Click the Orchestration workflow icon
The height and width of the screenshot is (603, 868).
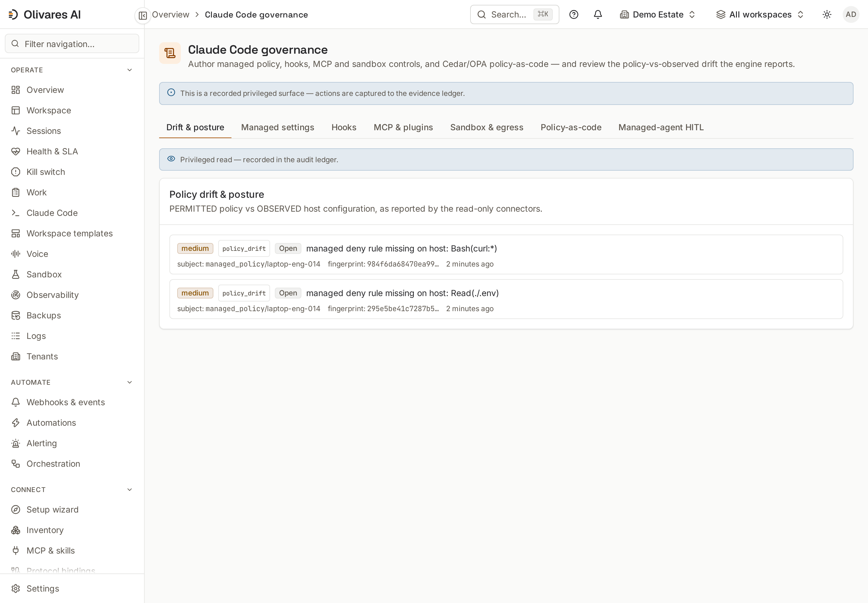tap(15, 464)
